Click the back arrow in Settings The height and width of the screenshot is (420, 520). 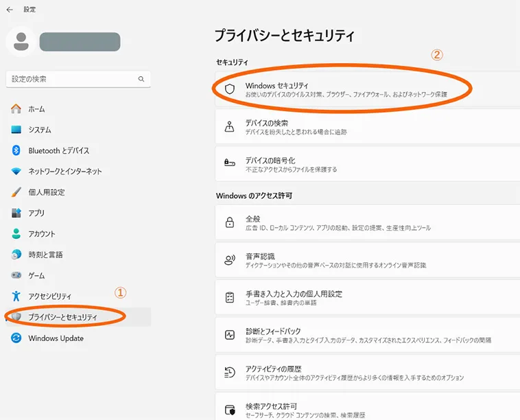coord(10,10)
